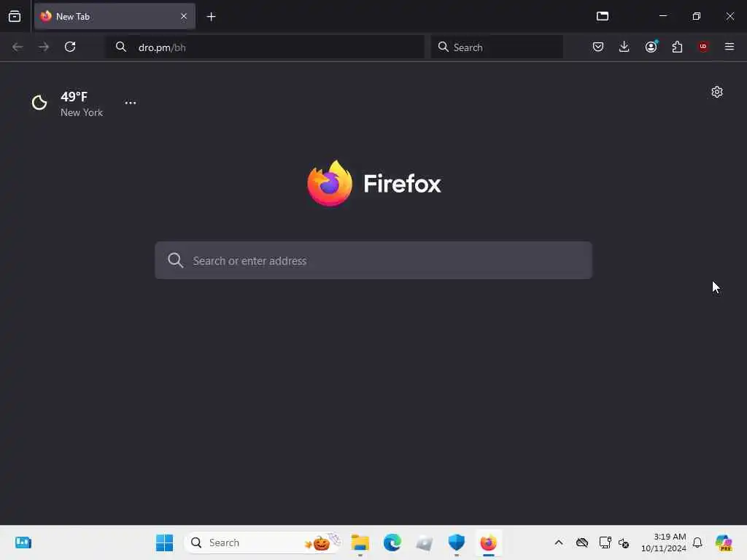
Task: Click the Firefox taskbar icon
Action: click(x=488, y=542)
